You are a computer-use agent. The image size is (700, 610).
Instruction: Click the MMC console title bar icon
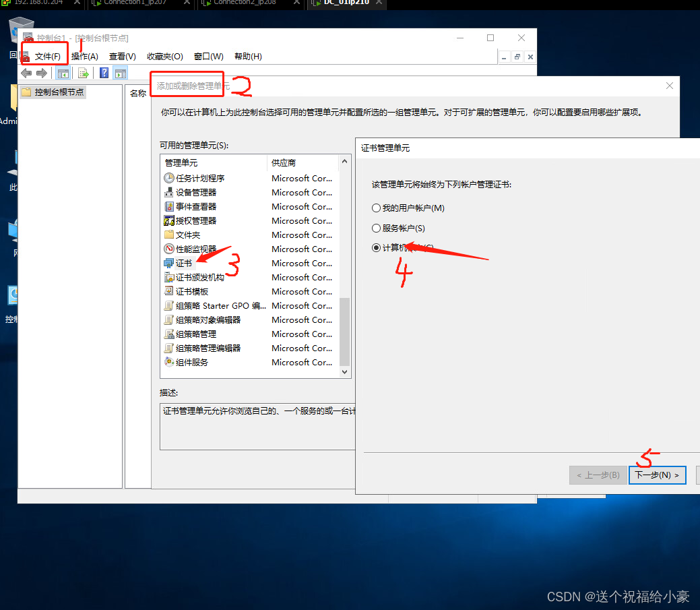pyautogui.click(x=28, y=38)
